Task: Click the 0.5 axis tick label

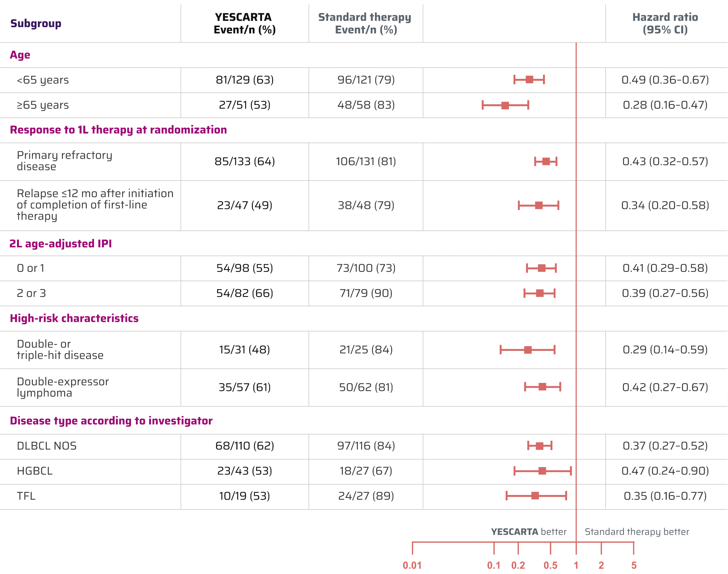Action: 550,565
